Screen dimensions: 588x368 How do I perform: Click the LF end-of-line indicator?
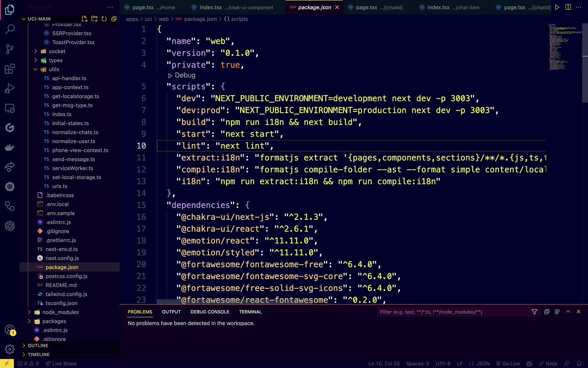[x=460, y=363]
